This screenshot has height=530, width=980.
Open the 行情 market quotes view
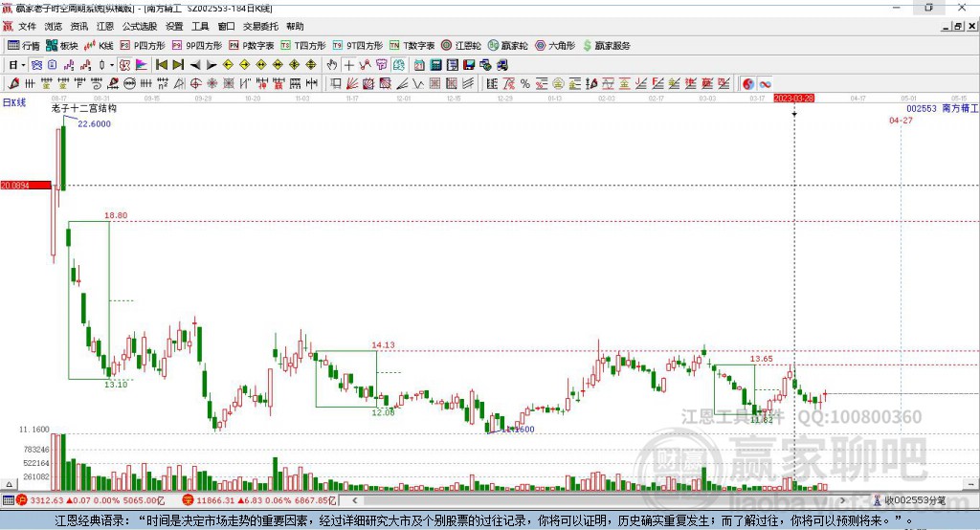tap(23, 45)
